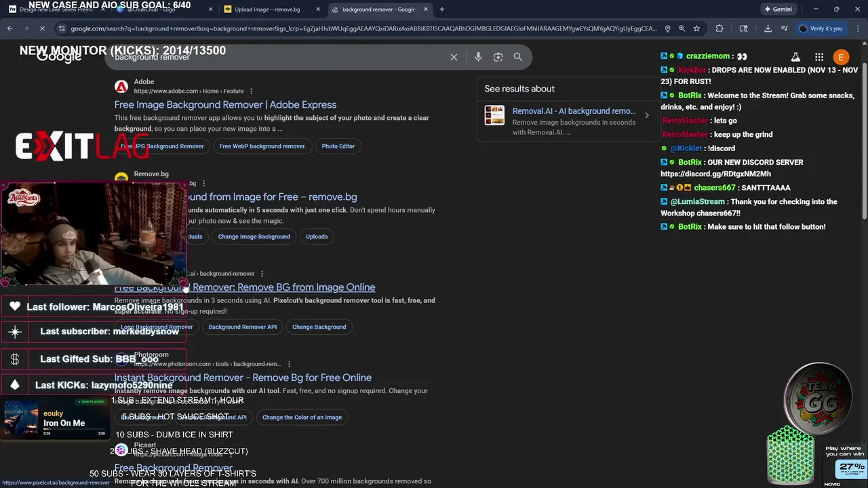
Task: Close the 'background remover - Google' tab
Action: (426, 9)
